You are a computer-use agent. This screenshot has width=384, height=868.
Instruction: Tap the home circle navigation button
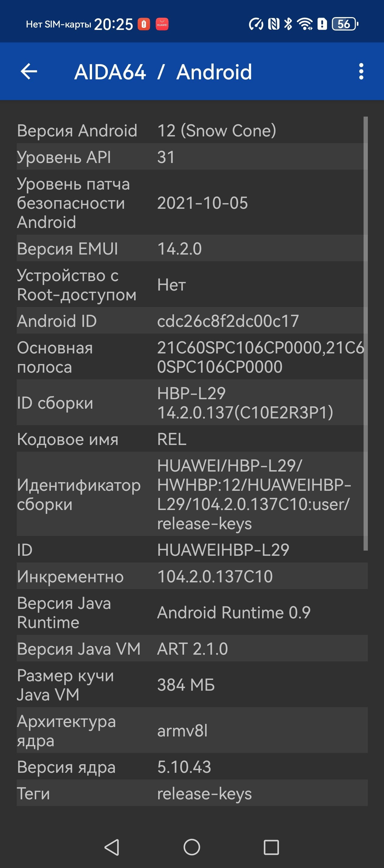[192, 847]
